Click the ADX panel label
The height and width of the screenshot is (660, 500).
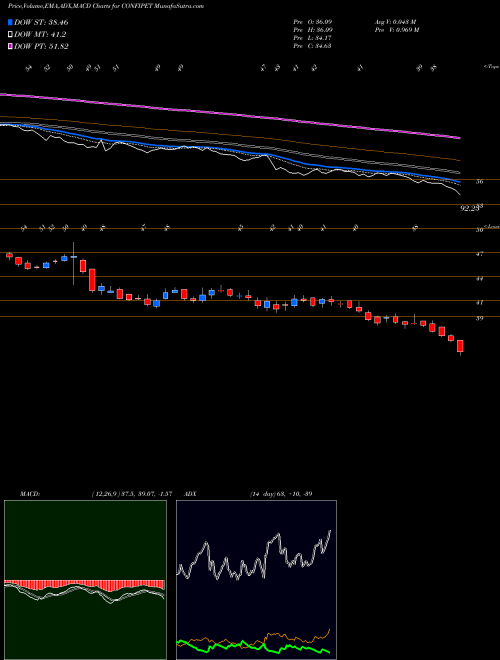tap(189, 493)
